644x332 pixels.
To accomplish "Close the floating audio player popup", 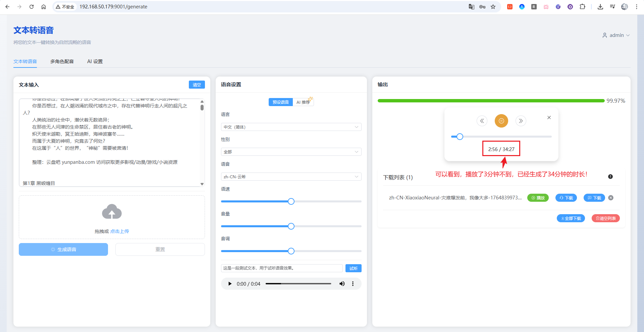I will [549, 117].
